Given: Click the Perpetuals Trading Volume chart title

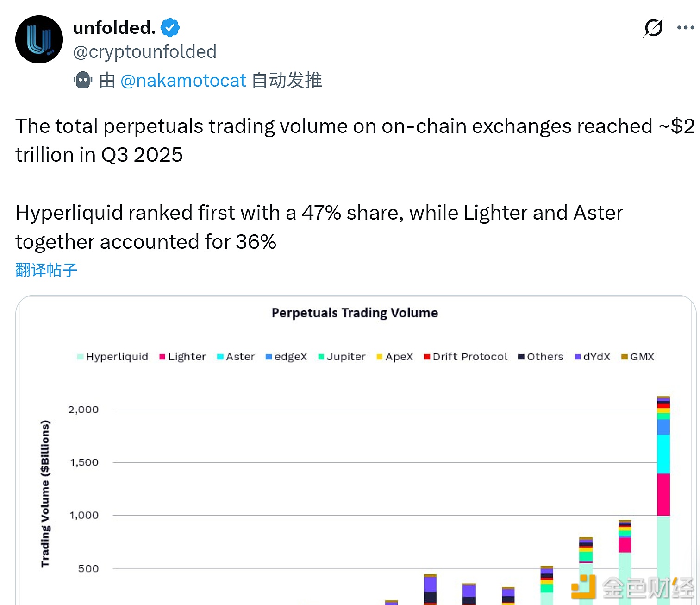Looking at the screenshot, I should tap(355, 313).
